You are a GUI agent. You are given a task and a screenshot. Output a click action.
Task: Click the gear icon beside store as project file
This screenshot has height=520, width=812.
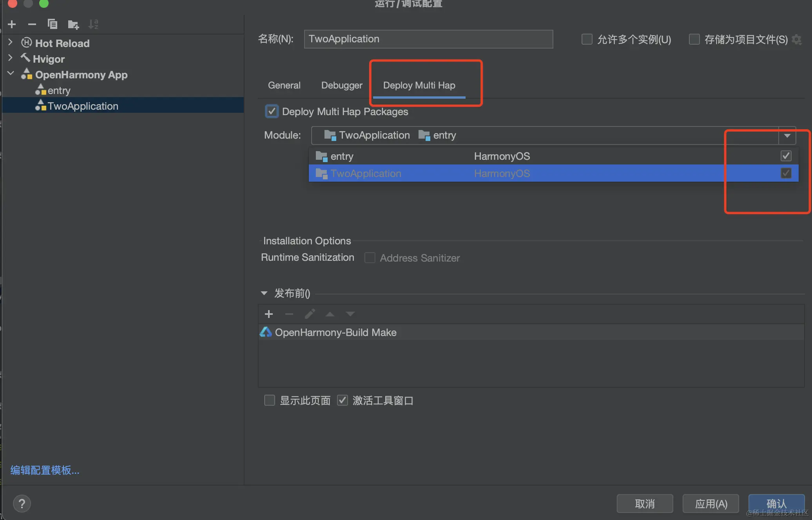797,39
